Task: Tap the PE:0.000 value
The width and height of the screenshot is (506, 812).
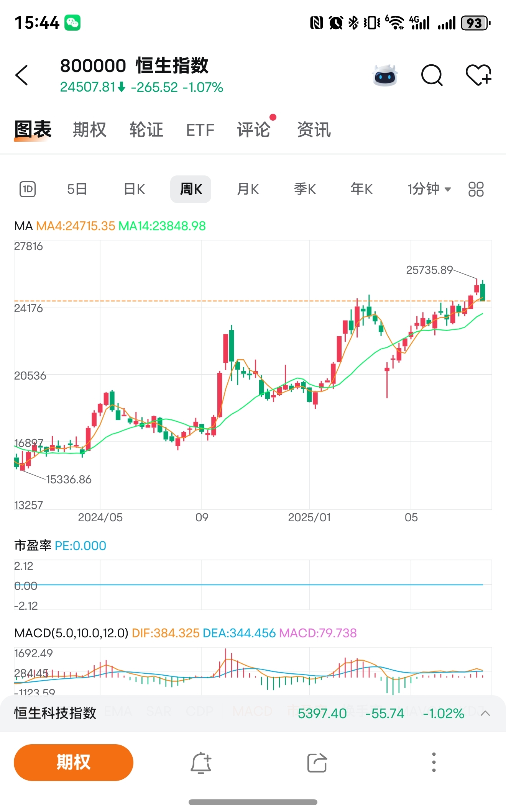Action: click(80, 545)
